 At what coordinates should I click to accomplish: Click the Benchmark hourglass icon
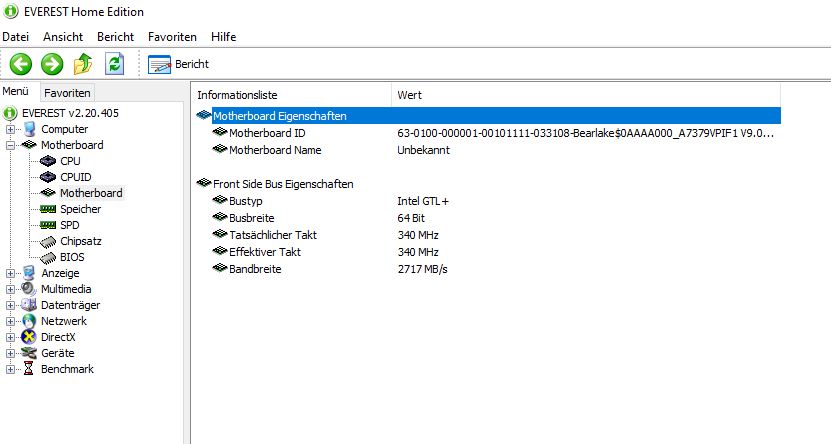[x=29, y=369]
